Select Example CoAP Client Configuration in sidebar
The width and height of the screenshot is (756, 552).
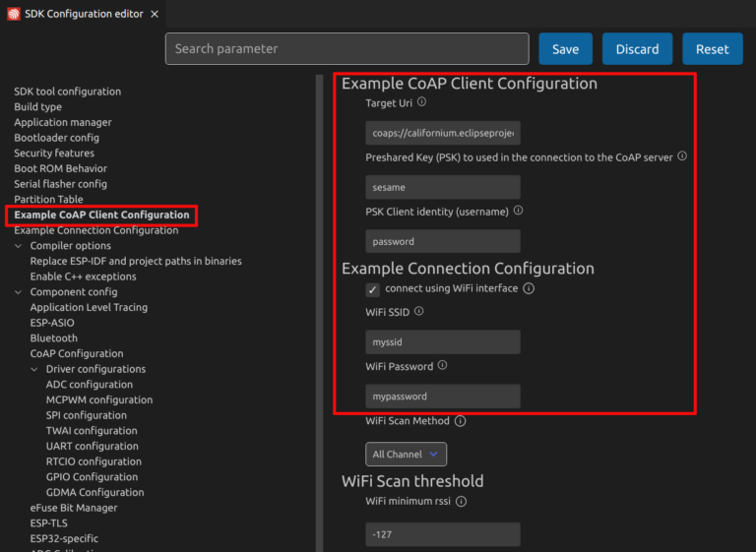pyautogui.click(x=101, y=215)
